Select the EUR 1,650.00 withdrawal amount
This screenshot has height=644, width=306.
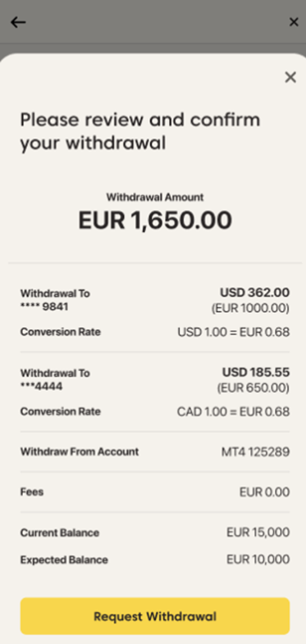click(155, 220)
